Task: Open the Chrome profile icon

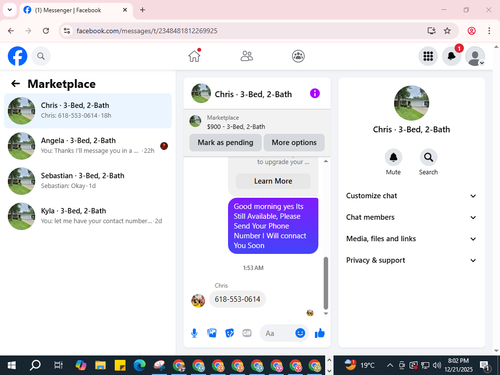Action: [471, 31]
